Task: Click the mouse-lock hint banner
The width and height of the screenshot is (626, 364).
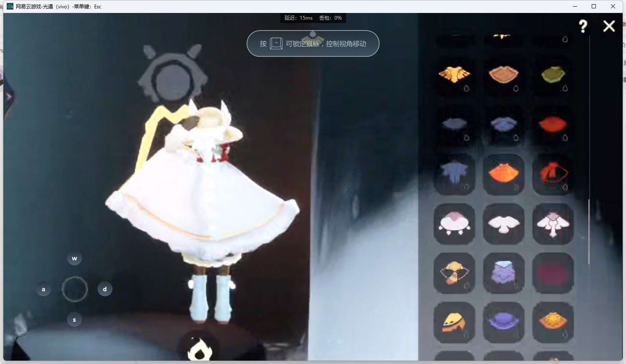Action: (x=313, y=43)
